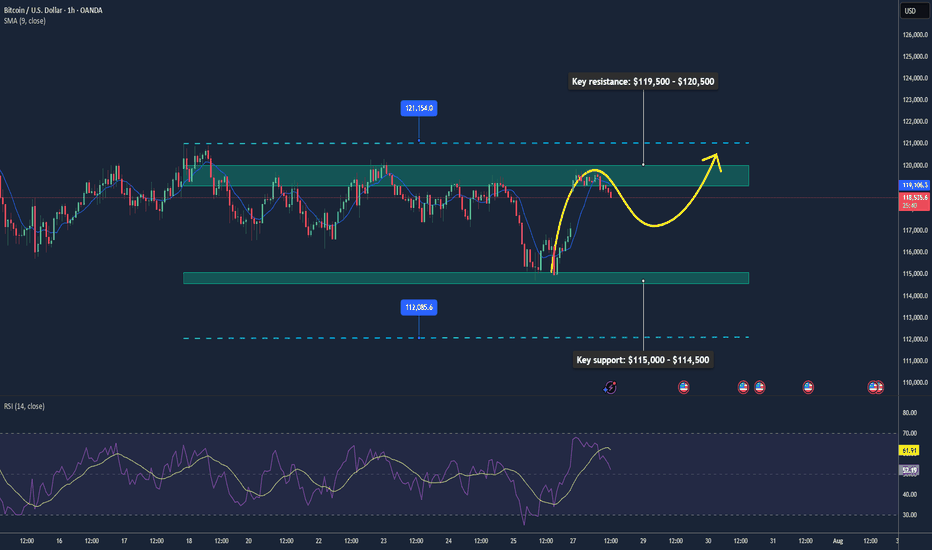Open the US flag event just before date 31
This screenshot has height=550, width=932.
pos(760,388)
